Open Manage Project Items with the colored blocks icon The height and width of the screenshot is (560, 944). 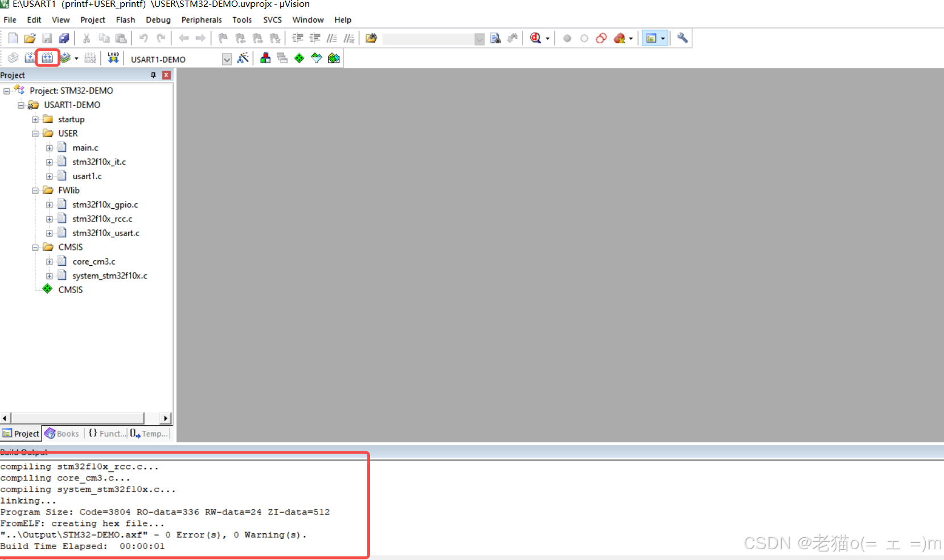265,58
